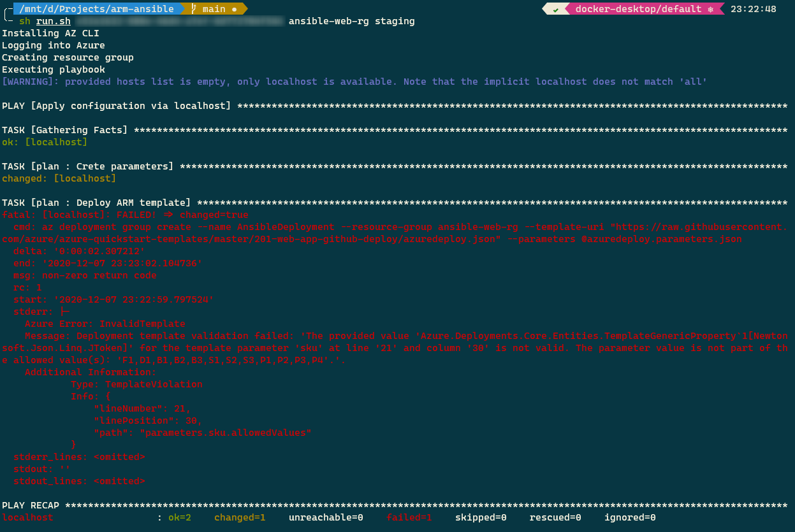Viewport: 795px width, 532px height.
Task: Click the git branch icon before main
Action: pyautogui.click(x=194, y=9)
